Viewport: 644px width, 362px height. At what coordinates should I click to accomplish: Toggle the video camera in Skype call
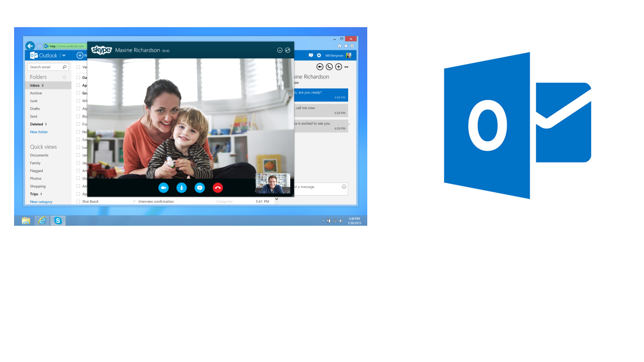[164, 188]
